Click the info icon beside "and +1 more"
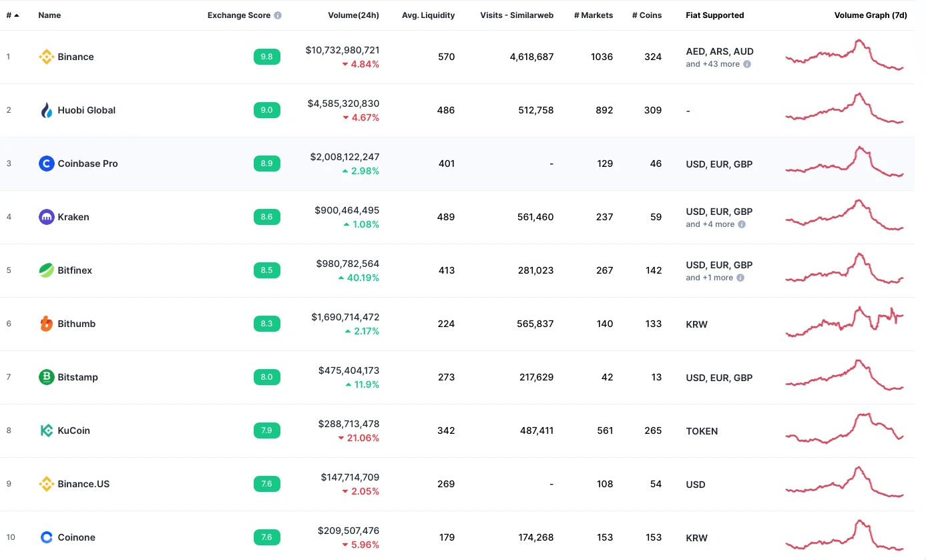 coord(740,278)
